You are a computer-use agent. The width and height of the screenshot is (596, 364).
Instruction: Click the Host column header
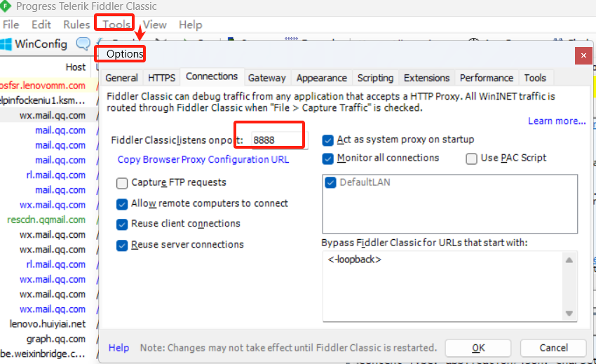tap(76, 67)
